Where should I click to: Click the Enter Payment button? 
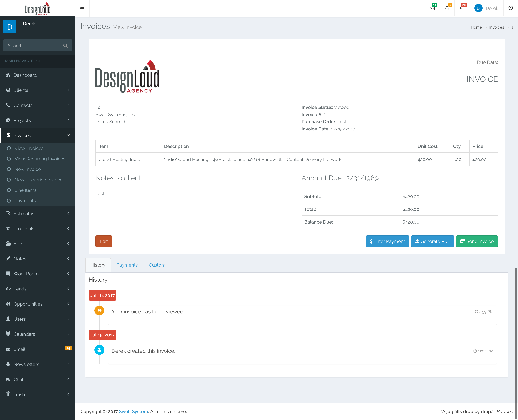click(387, 241)
